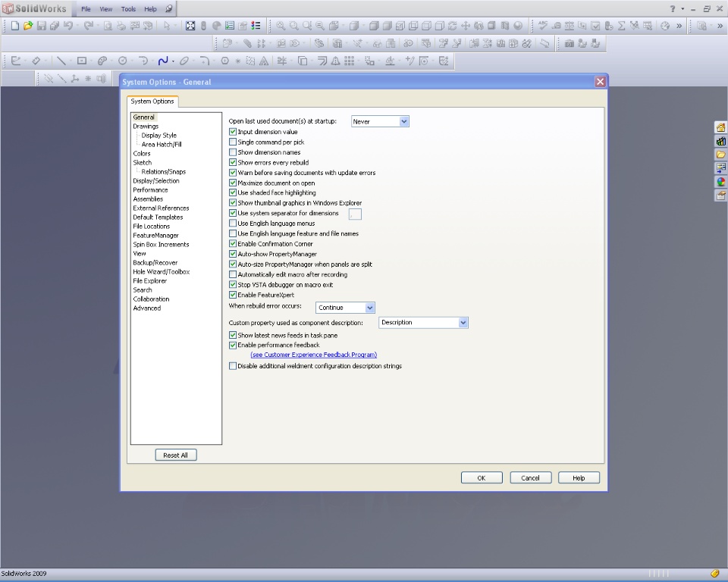
Task: Click the Sigma statistics icon in toolbar
Action: [x=621, y=26]
